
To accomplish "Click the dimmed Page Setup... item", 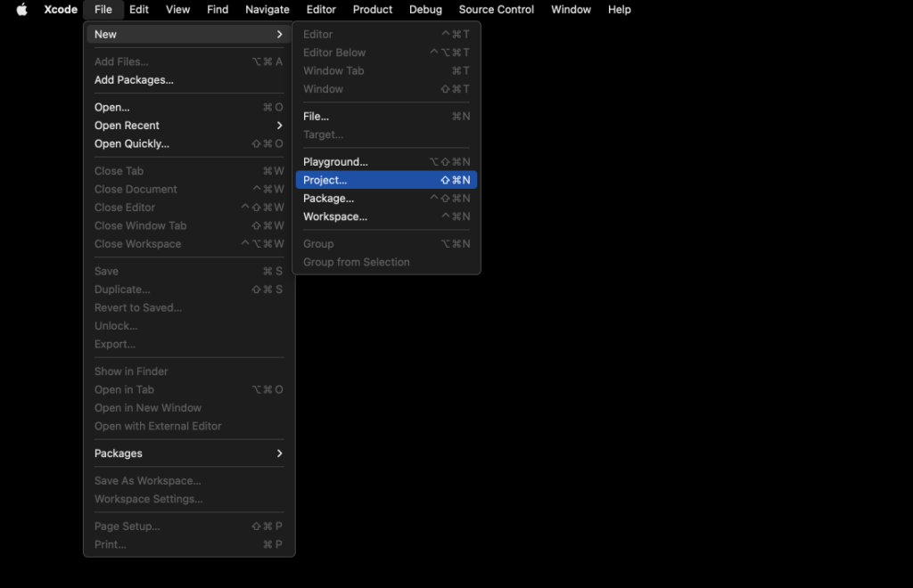I will (x=189, y=527).
